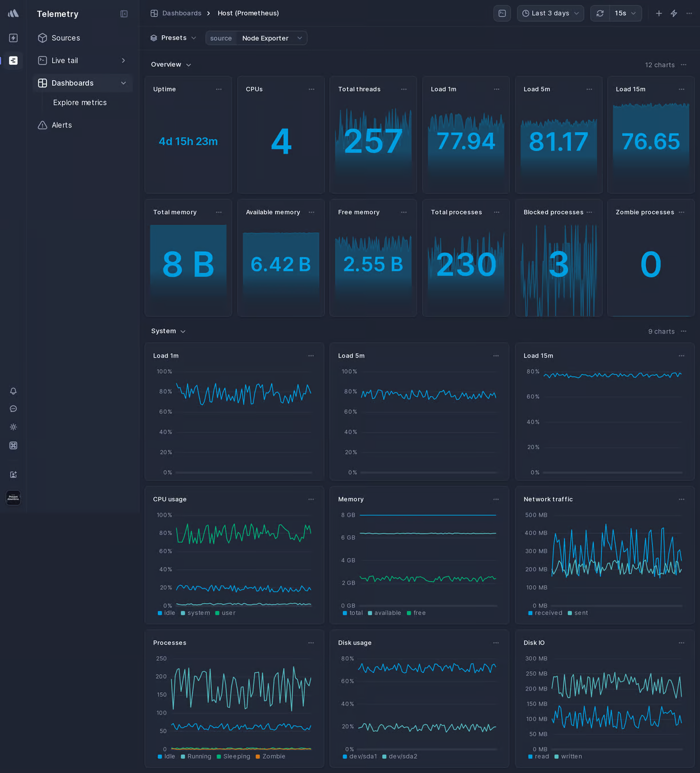Expand the 15s refresh interval dropdown

point(624,13)
